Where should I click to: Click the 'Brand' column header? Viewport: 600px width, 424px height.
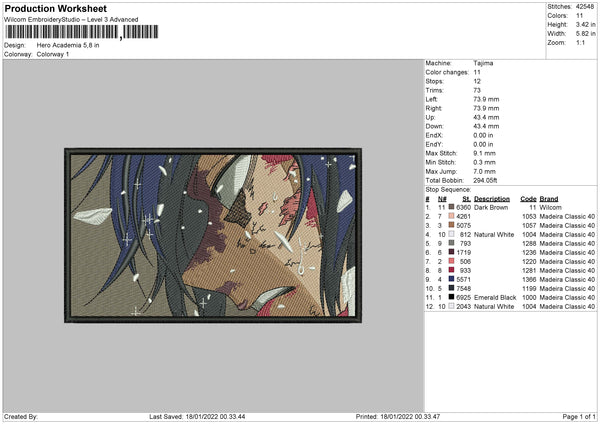coord(549,199)
